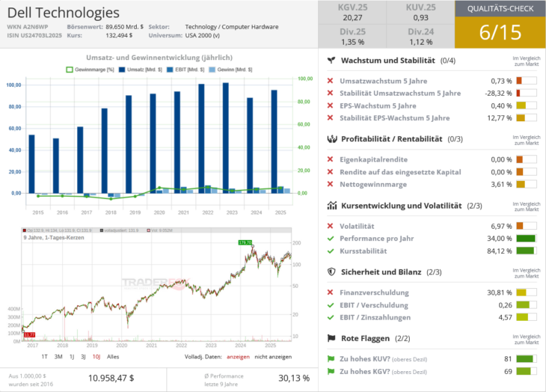546x392 pixels.
Task: Select the 10J chart timeframe
Action: [96, 357]
